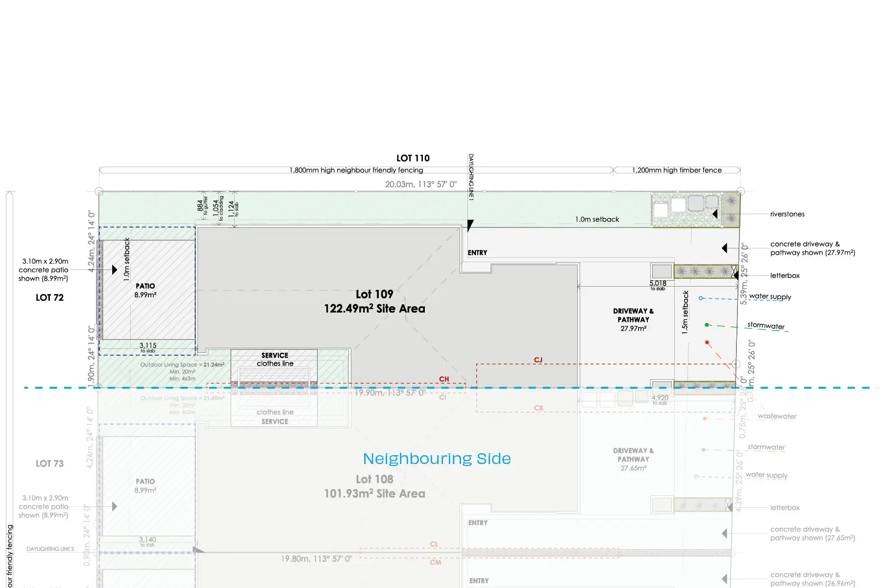Select the red "CJ" label
The image size is (882, 588).
point(538,360)
